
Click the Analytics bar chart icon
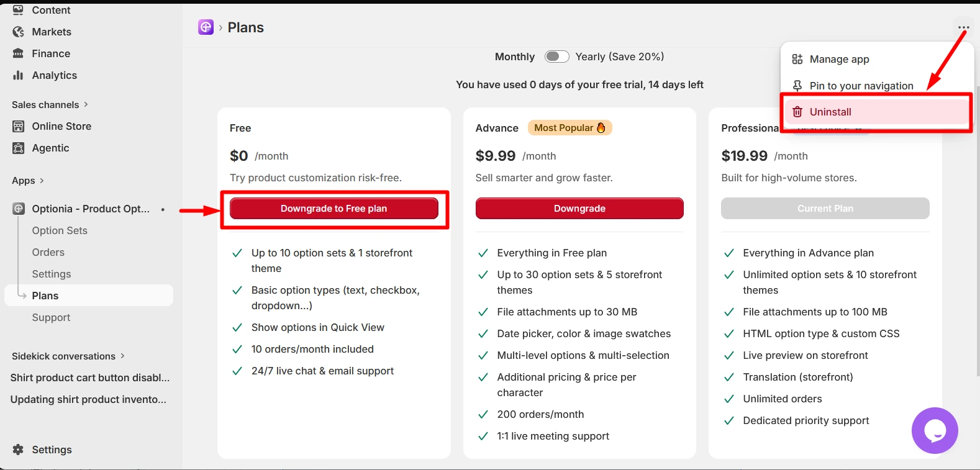(19, 75)
